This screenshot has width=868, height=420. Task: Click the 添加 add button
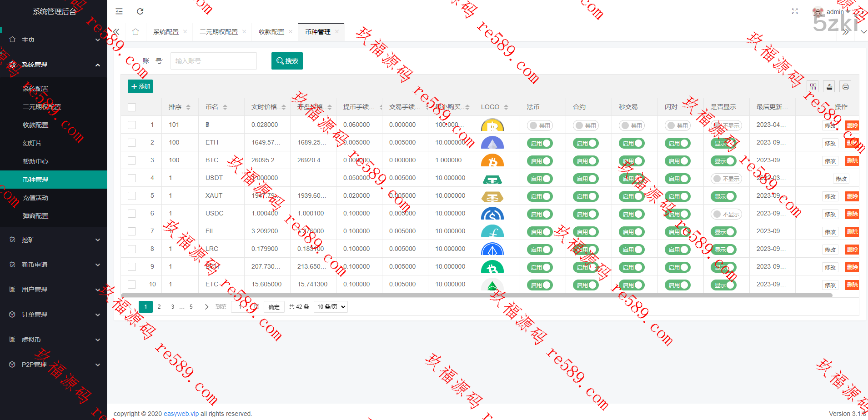coord(140,86)
